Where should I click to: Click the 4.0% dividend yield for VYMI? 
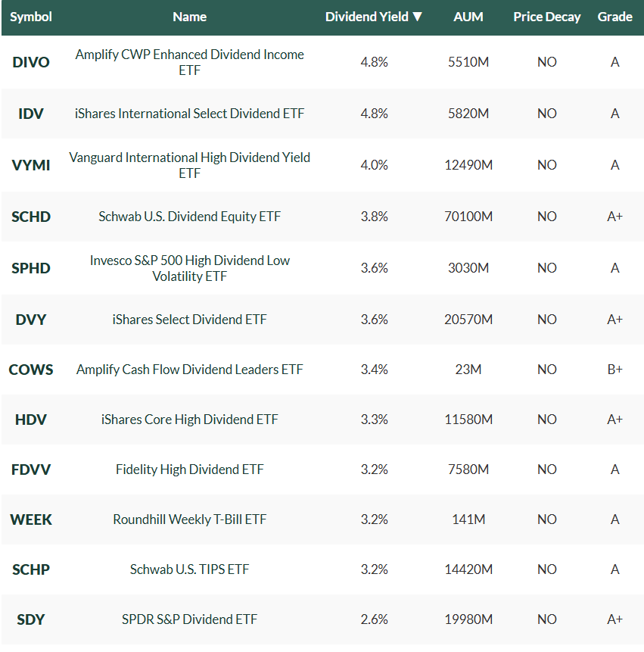pyautogui.click(x=374, y=165)
